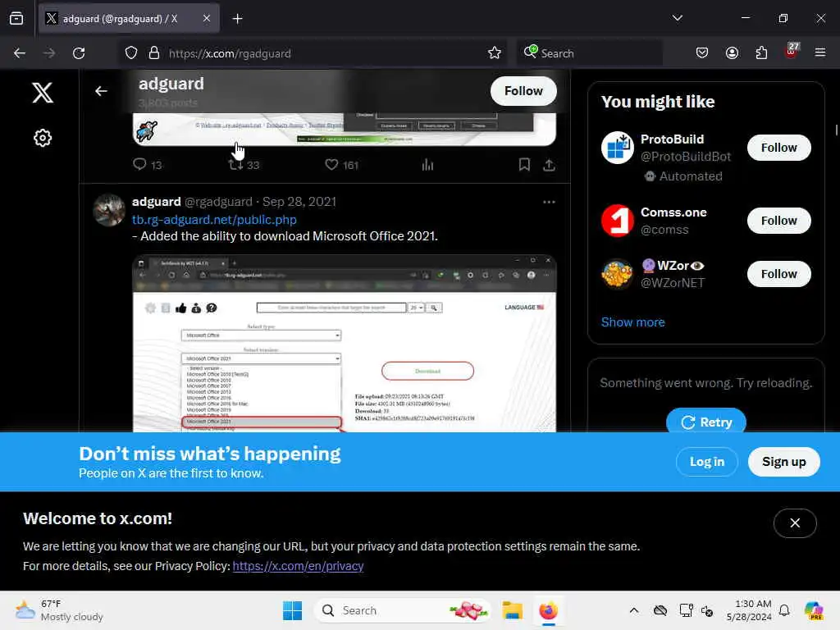Select the adguard (@rgadguard) / X tab
840x630 pixels.
[129, 18]
